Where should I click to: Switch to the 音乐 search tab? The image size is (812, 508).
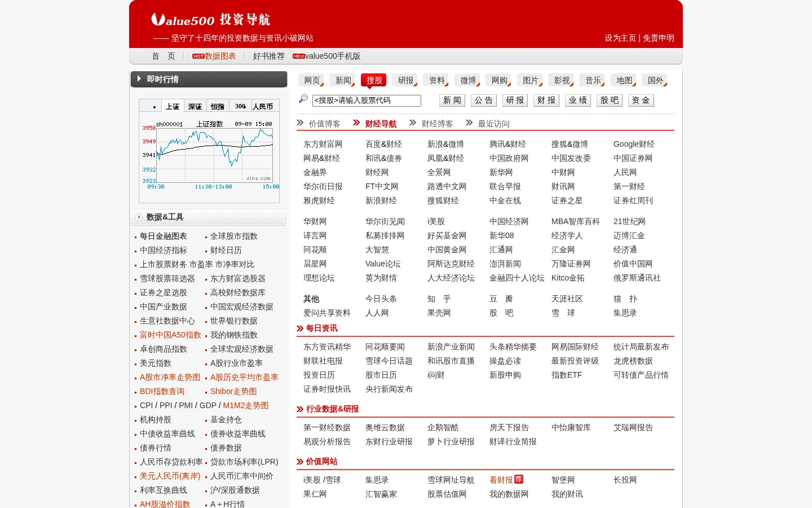coord(592,80)
